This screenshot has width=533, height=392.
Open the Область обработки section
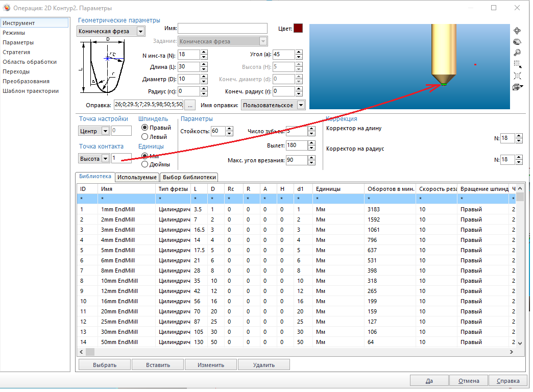pyautogui.click(x=30, y=62)
